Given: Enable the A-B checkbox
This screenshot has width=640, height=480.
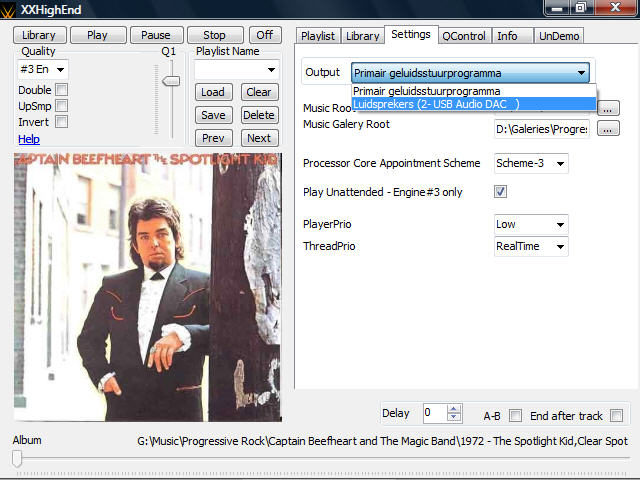Looking at the screenshot, I should coord(516,416).
